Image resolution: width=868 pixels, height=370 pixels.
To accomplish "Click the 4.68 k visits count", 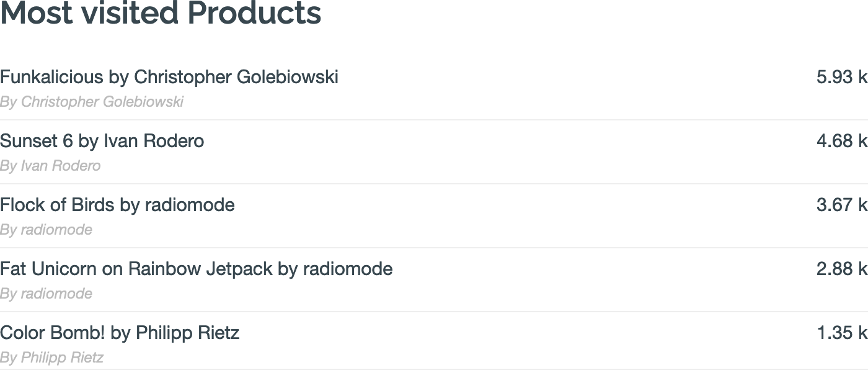I will (841, 141).
